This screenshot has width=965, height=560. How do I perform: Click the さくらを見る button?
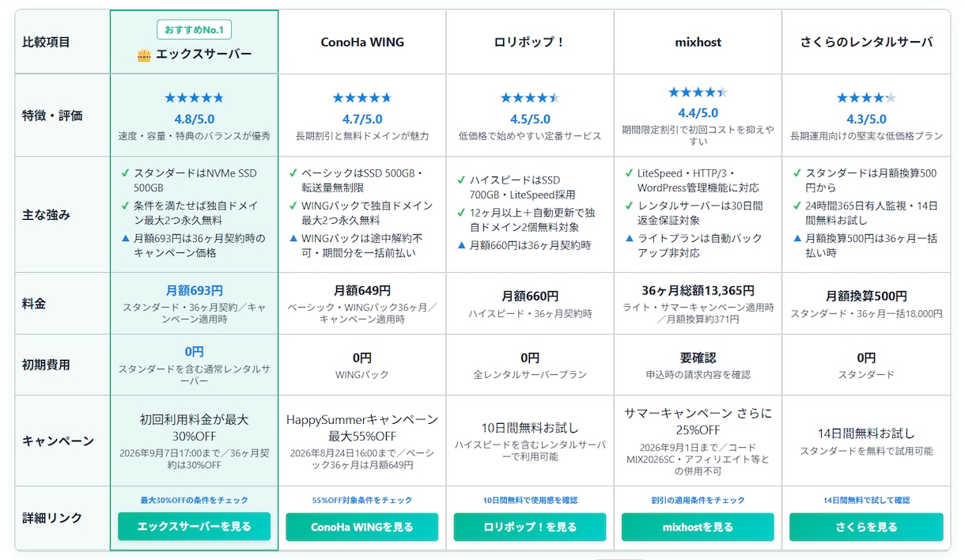tap(866, 526)
